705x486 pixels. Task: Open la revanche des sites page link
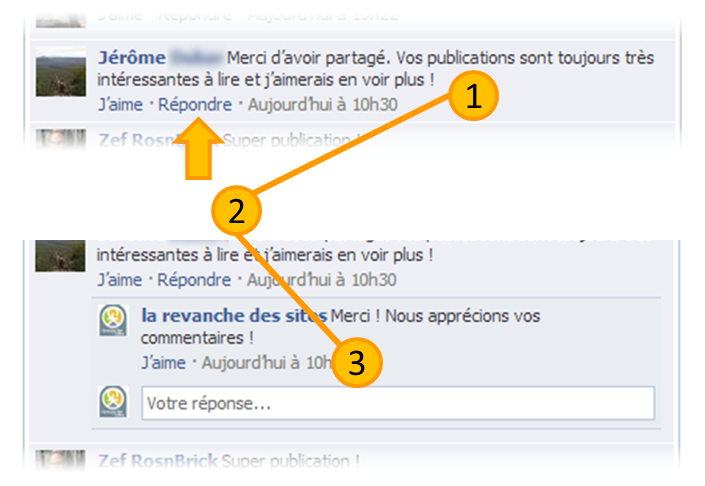coord(234,316)
